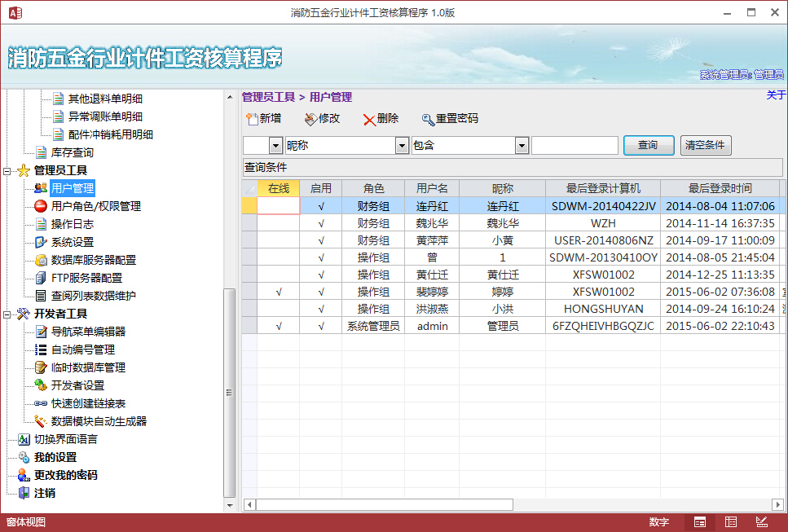The height and width of the screenshot is (532, 788).
Task: Click the 我的设置 icon
Action: (x=24, y=457)
